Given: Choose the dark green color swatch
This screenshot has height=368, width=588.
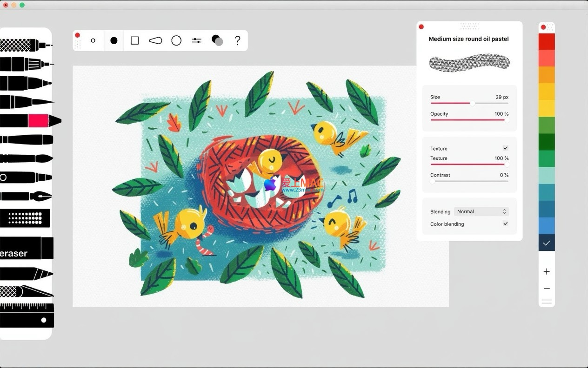Looking at the screenshot, I should 547,142.
